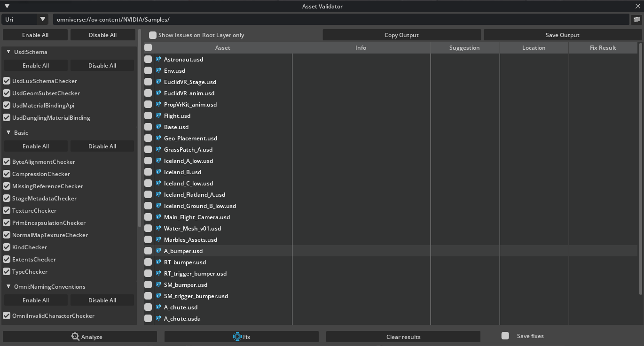Click the USD icon next to Water_Mesh_v01.usd
The image size is (644, 346).
158,228
